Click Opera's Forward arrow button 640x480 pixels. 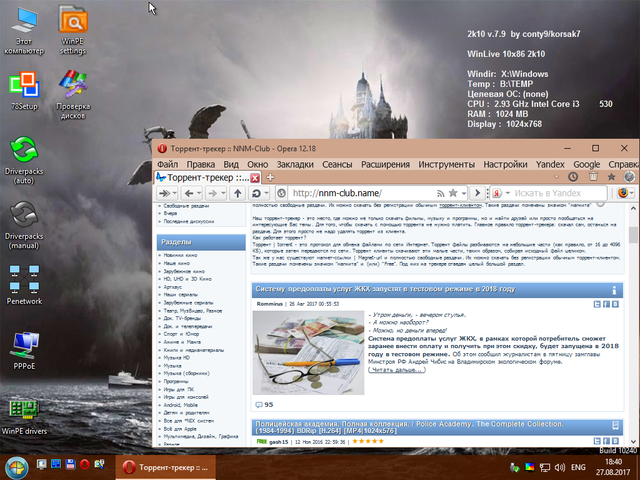213,193
